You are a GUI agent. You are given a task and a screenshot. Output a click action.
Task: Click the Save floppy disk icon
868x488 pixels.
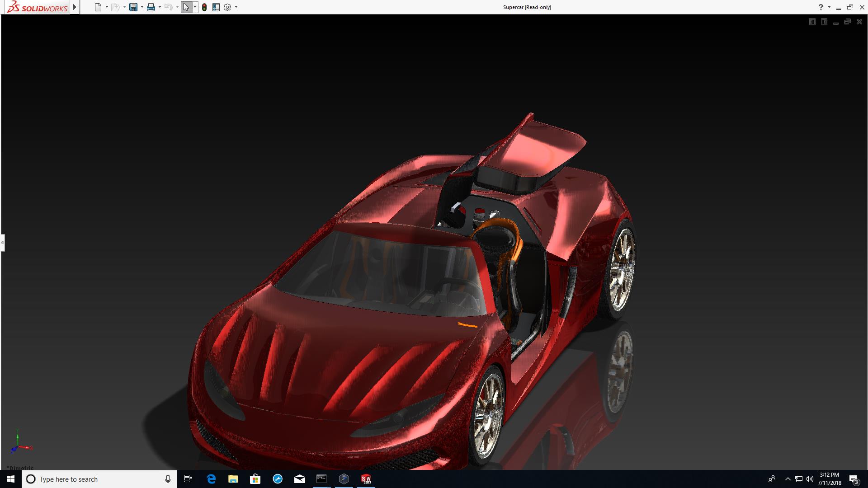pos(133,7)
